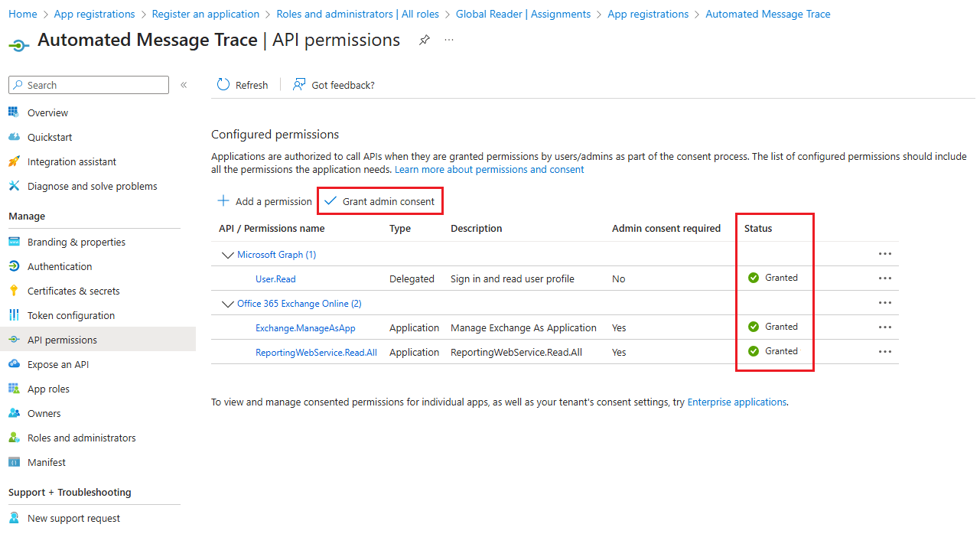980x534 pixels.
Task: Open more options for Exchange.ManageAsApp row
Action: pyautogui.click(x=885, y=327)
